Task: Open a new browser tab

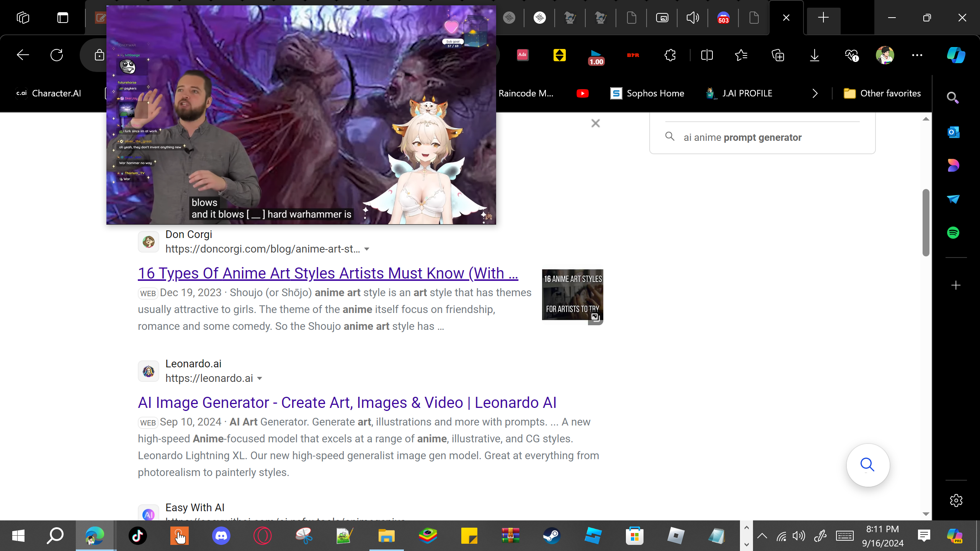Action: tap(823, 18)
